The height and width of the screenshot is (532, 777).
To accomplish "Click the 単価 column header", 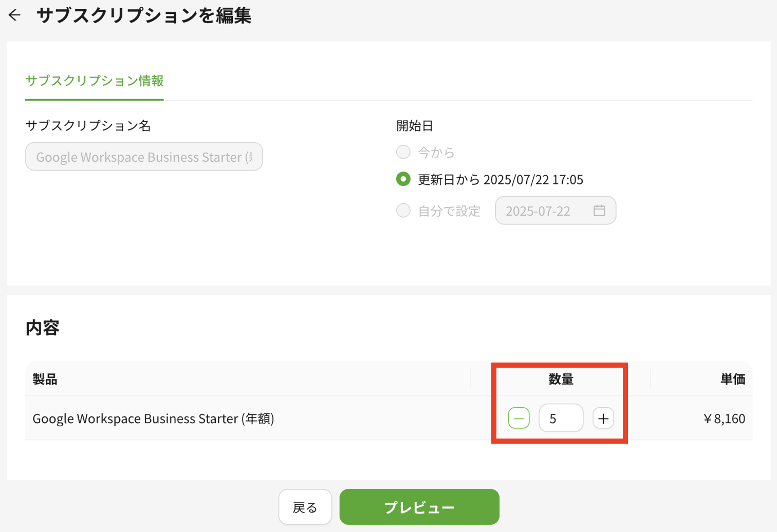I will click(733, 379).
